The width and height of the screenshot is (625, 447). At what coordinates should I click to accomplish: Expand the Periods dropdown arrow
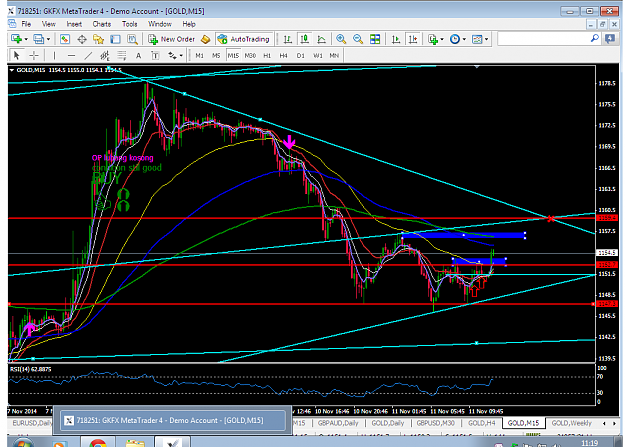pos(464,39)
